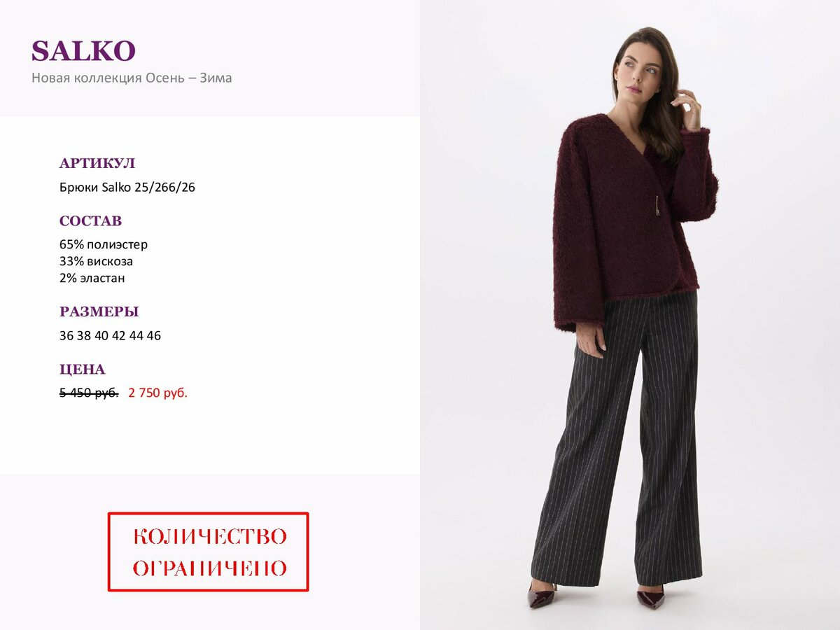Click the red 2 750 руб. sale price
This screenshot has width=840, height=630.
(158, 393)
